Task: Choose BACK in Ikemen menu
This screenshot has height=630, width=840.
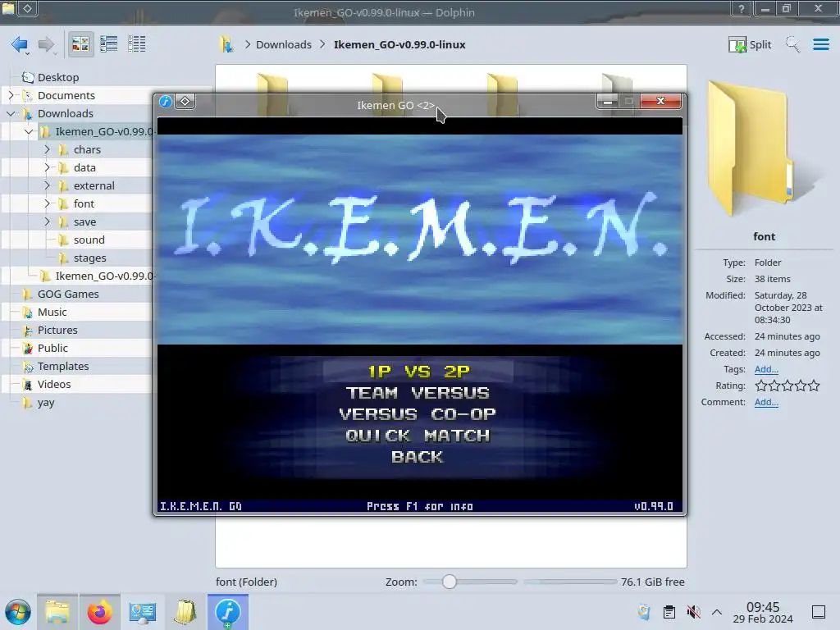Action: 418,457
